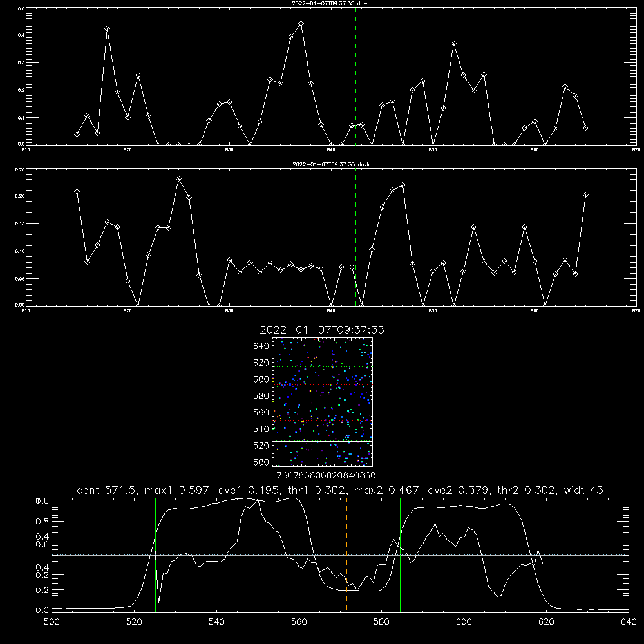Click the 560 label on image y-axis
This screenshot has height=644, width=644.
click(x=261, y=412)
